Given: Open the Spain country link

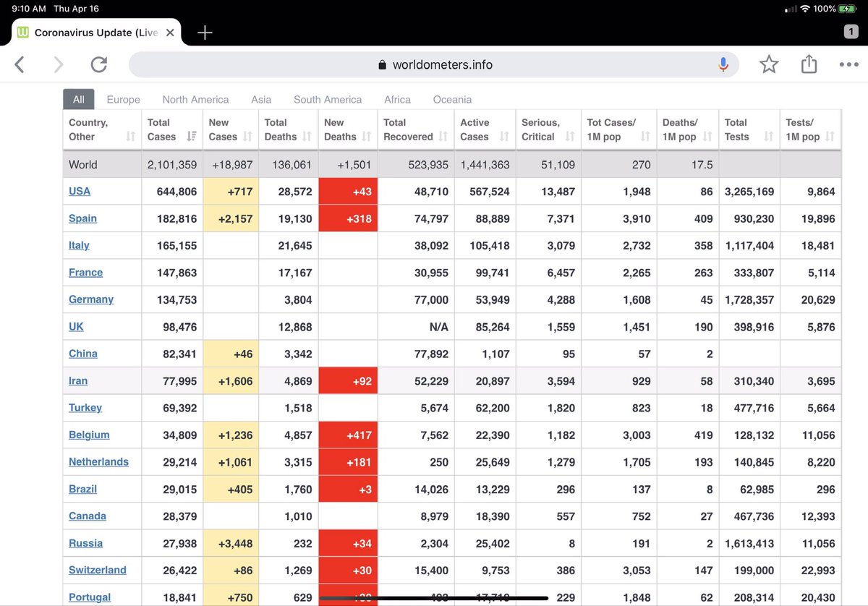Looking at the screenshot, I should (82, 218).
